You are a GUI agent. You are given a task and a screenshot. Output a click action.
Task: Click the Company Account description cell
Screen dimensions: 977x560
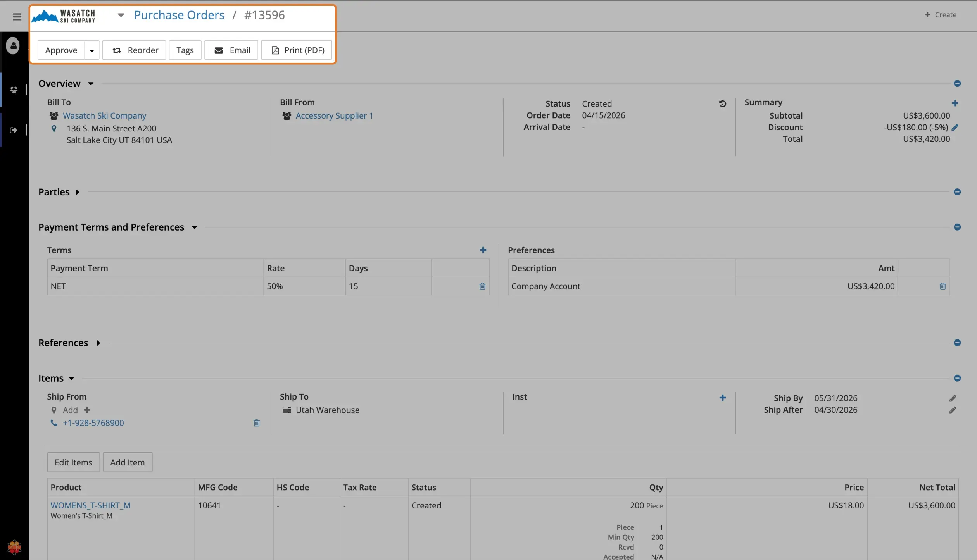tap(622, 286)
